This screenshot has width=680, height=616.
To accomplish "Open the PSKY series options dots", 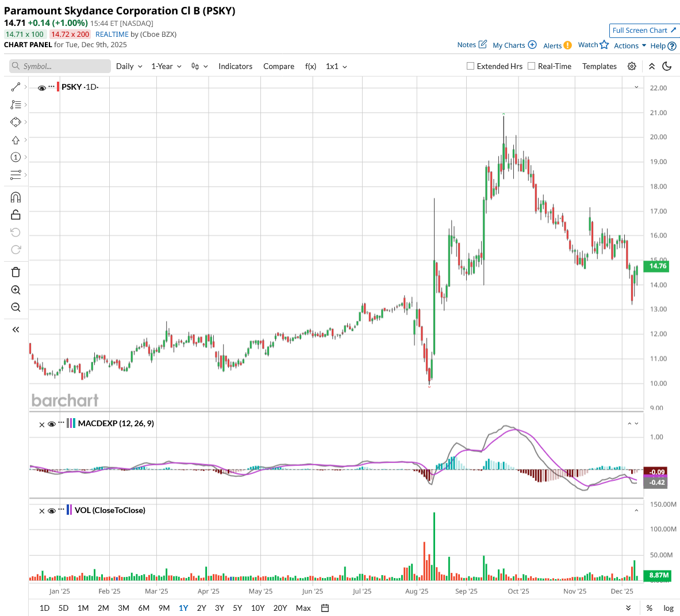I will coord(52,86).
